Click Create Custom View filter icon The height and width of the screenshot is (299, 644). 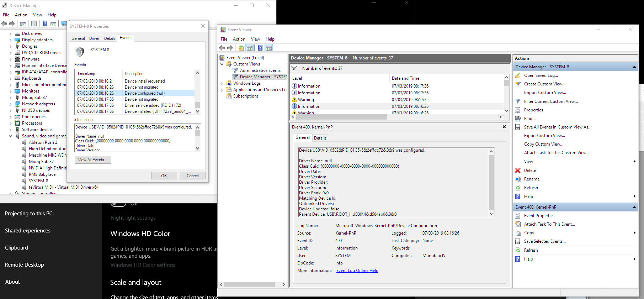(518, 84)
